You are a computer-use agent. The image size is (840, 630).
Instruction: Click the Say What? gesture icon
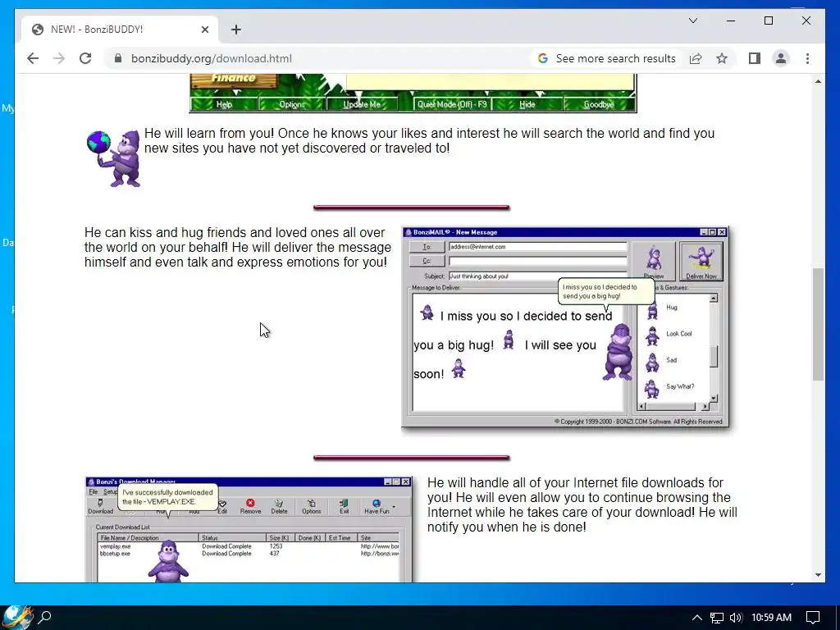pos(651,388)
